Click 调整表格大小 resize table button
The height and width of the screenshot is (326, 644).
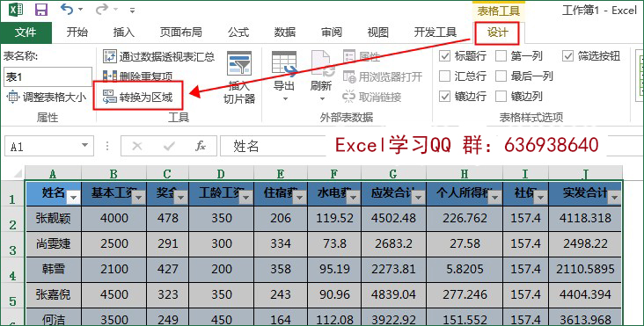click(47, 98)
